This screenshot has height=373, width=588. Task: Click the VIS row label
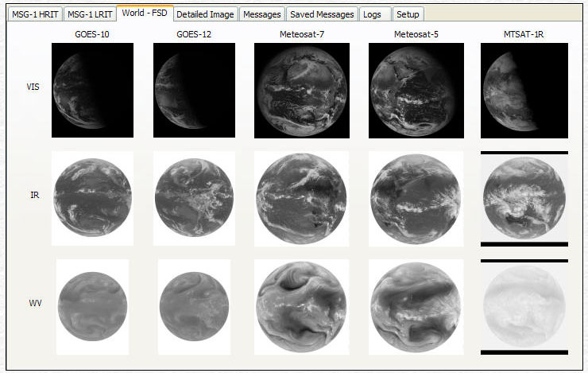click(x=33, y=87)
